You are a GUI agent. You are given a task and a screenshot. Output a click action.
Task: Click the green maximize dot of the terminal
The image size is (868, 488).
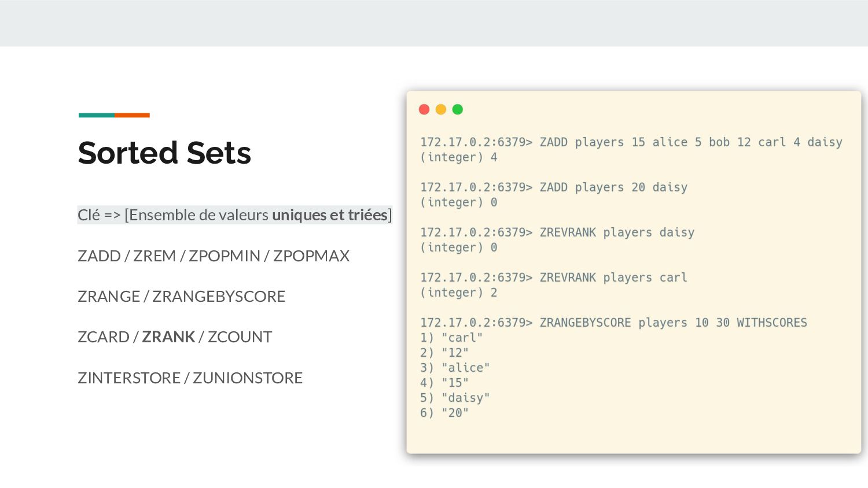[458, 109]
